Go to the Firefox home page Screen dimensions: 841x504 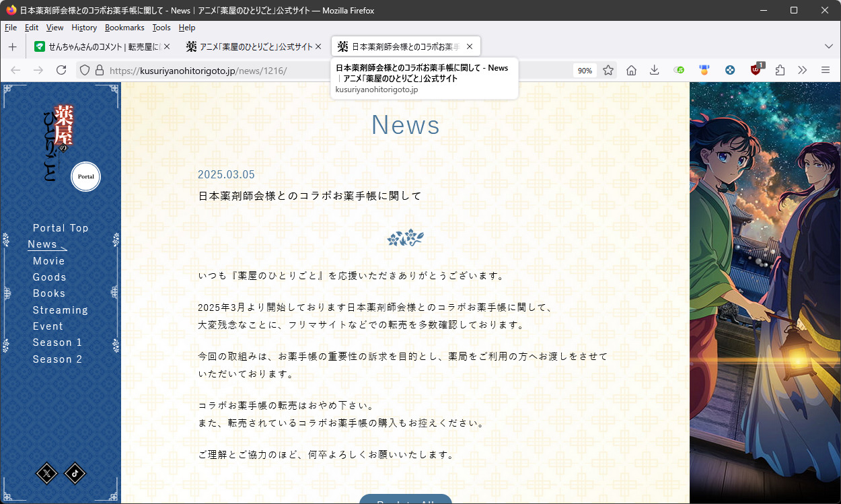(631, 70)
